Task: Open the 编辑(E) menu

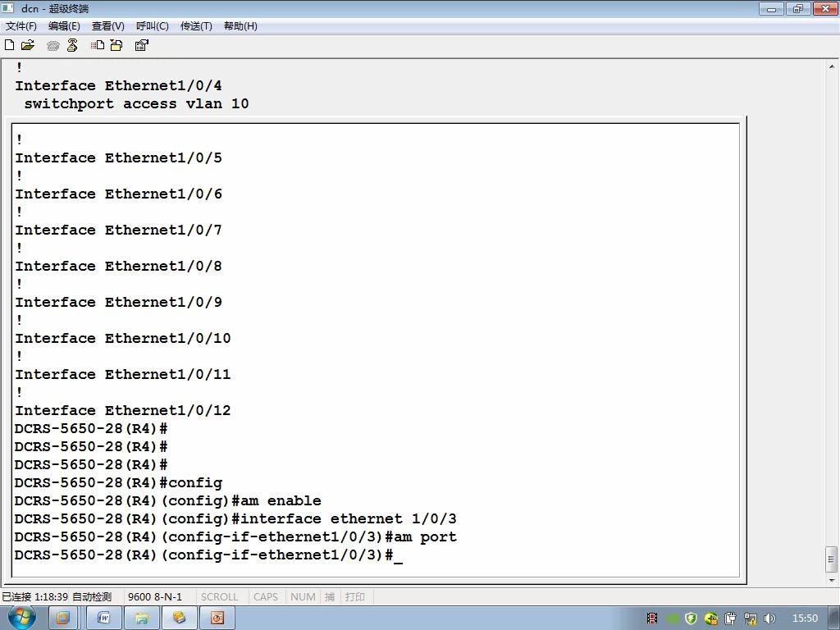Action: tap(64, 26)
